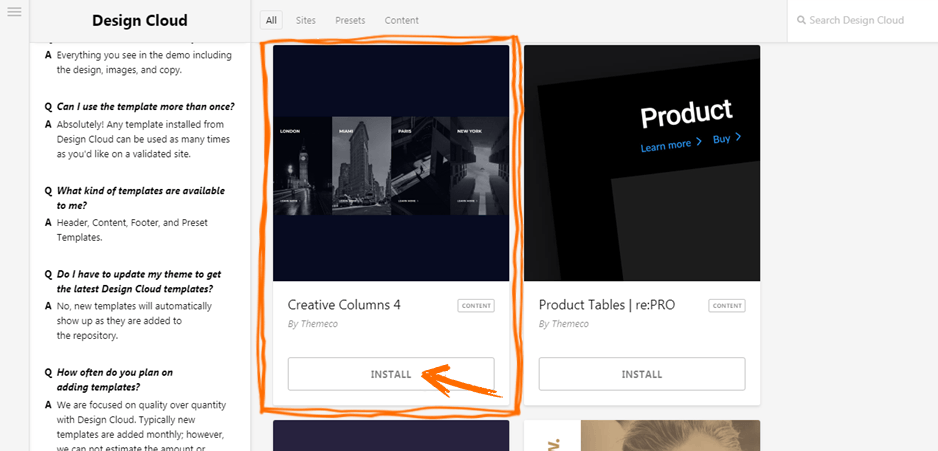Image resolution: width=938 pixels, height=451 pixels.
Task: Select question about updating my theme
Action: click(139, 282)
